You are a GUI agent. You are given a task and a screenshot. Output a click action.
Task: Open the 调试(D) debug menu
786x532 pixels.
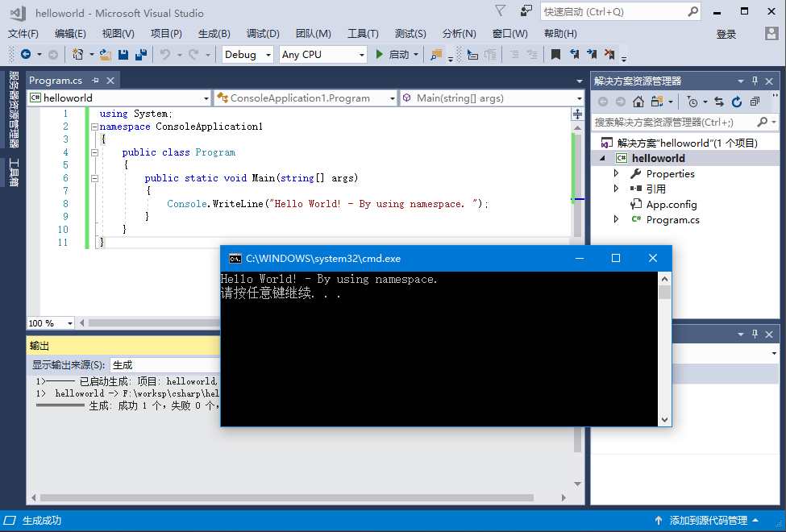263,34
